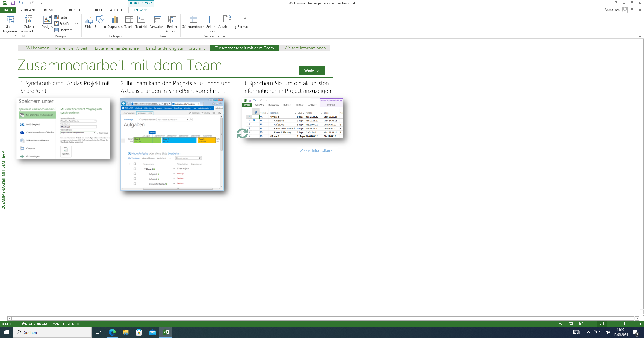Viewport: 644px width, 338px height.
Task: Click the vertical scrollbar down arrow
Action: pyautogui.click(x=642, y=312)
